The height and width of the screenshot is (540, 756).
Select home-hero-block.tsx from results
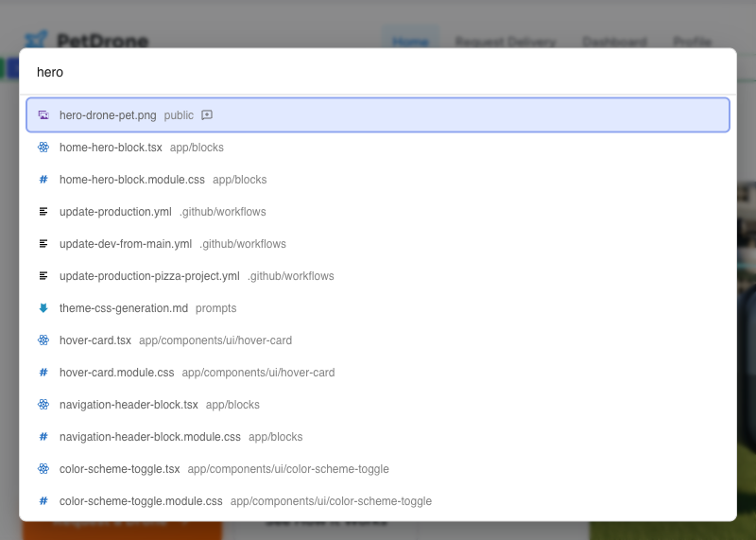(111, 148)
